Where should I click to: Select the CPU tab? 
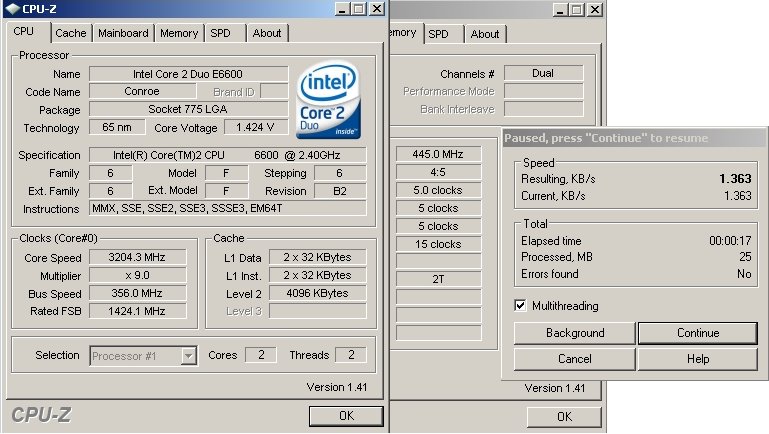click(24, 31)
